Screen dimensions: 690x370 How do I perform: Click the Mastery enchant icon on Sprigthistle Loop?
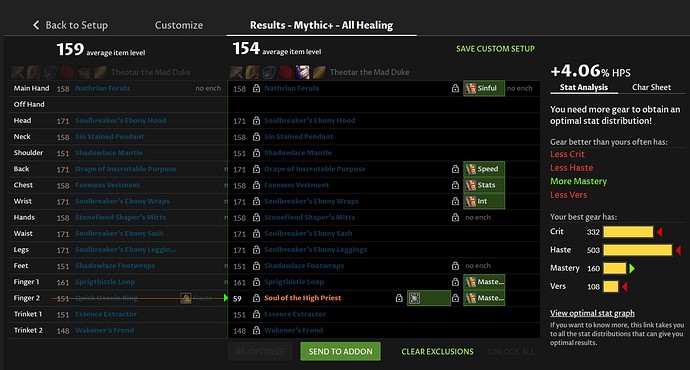pos(470,282)
